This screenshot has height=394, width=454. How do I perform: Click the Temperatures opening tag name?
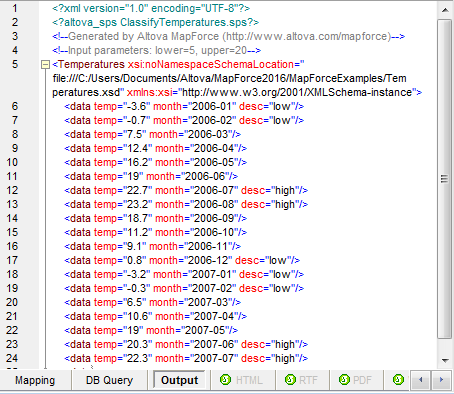[x=91, y=64]
